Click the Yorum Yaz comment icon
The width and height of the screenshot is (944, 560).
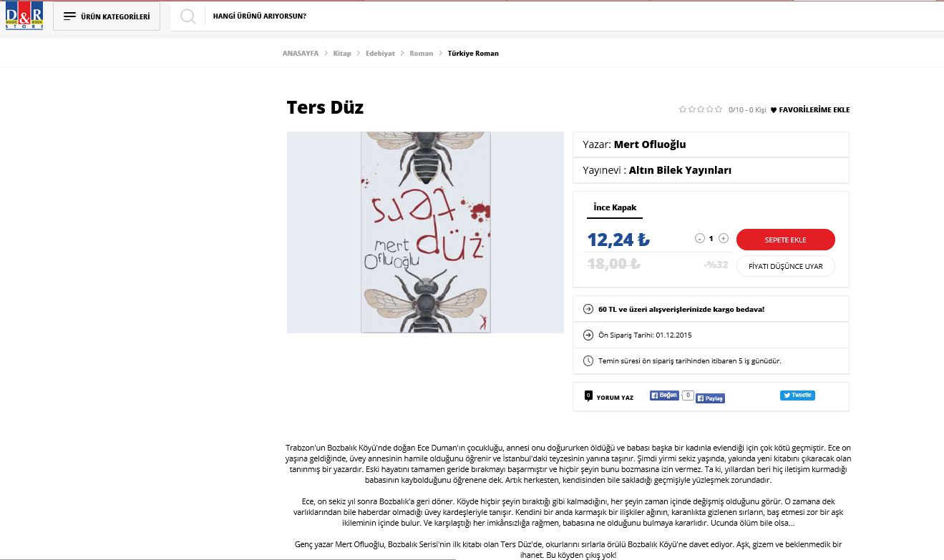pyautogui.click(x=588, y=396)
